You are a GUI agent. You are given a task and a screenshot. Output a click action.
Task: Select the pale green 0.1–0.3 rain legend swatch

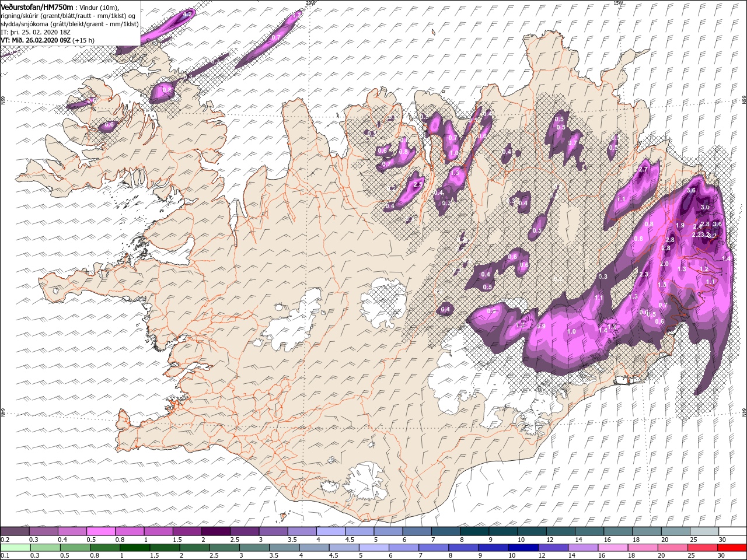(x=15, y=548)
